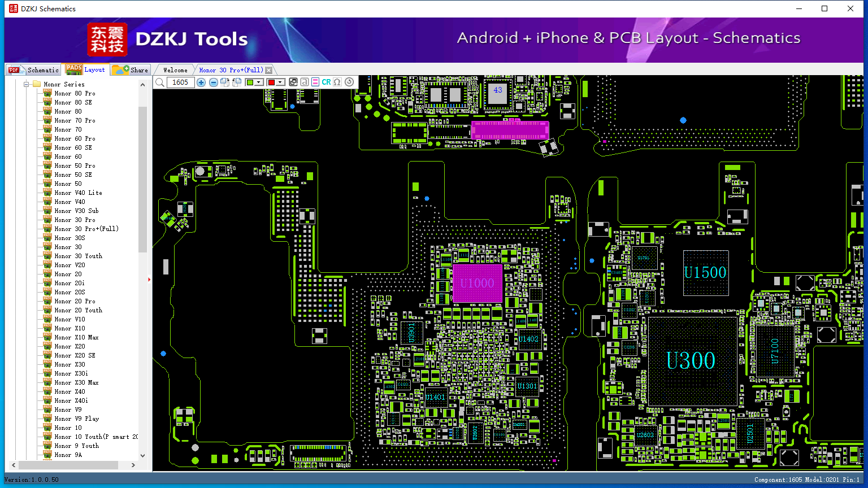This screenshot has width=868, height=488.
Task: Select the large U300 chip
Action: (x=692, y=361)
